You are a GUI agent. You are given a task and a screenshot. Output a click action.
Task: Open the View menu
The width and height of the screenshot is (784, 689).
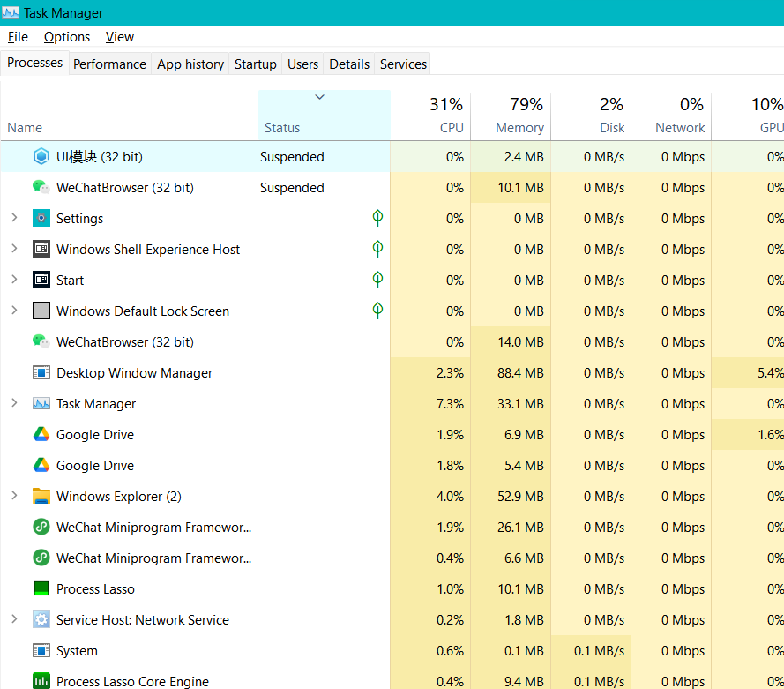pos(120,37)
